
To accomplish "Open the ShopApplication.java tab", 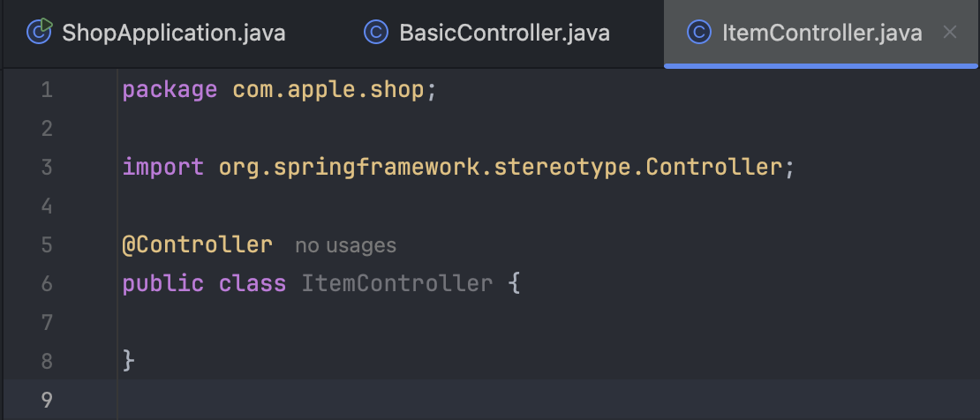I will point(156,32).
